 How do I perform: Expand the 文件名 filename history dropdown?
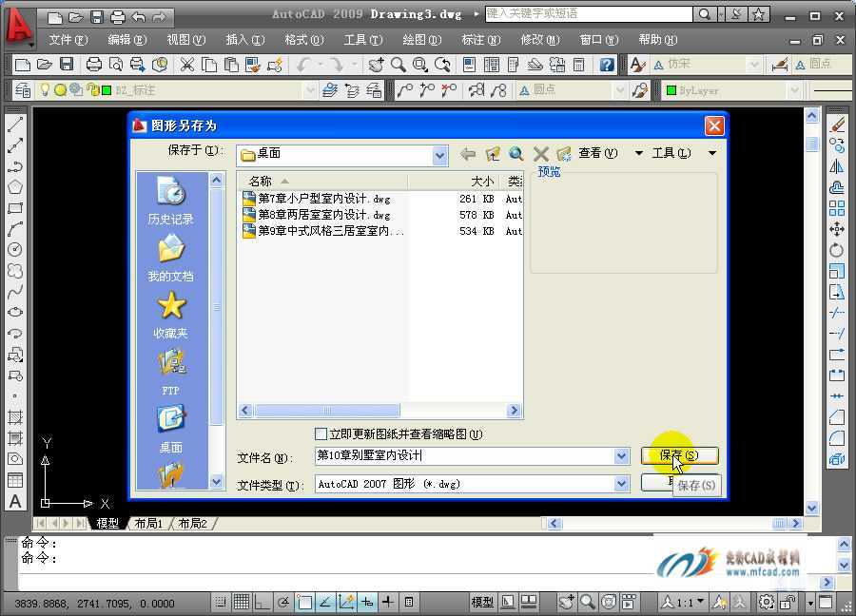pyautogui.click(x=621, y=455)
